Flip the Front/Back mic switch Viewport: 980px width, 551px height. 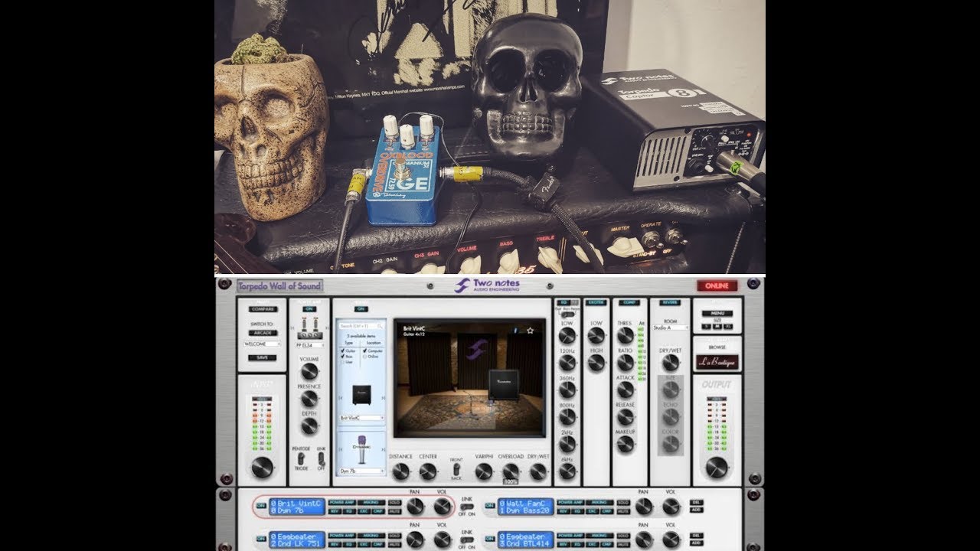point(456,468)
